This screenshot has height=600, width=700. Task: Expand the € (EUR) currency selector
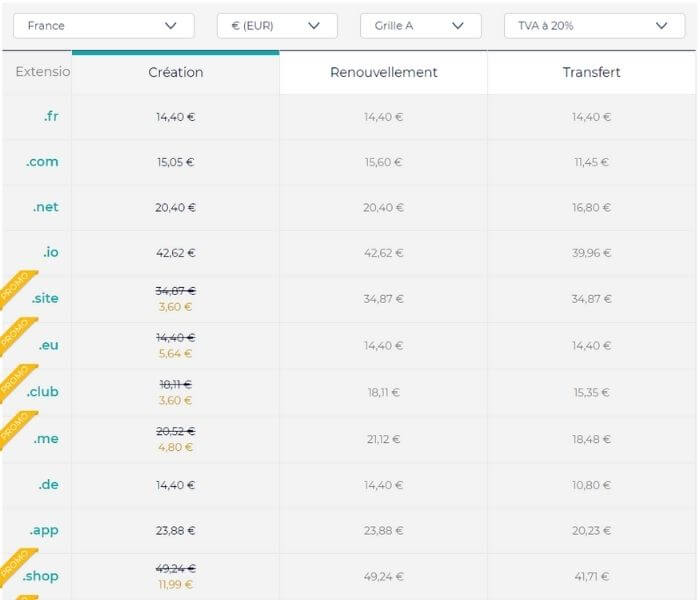276,26
